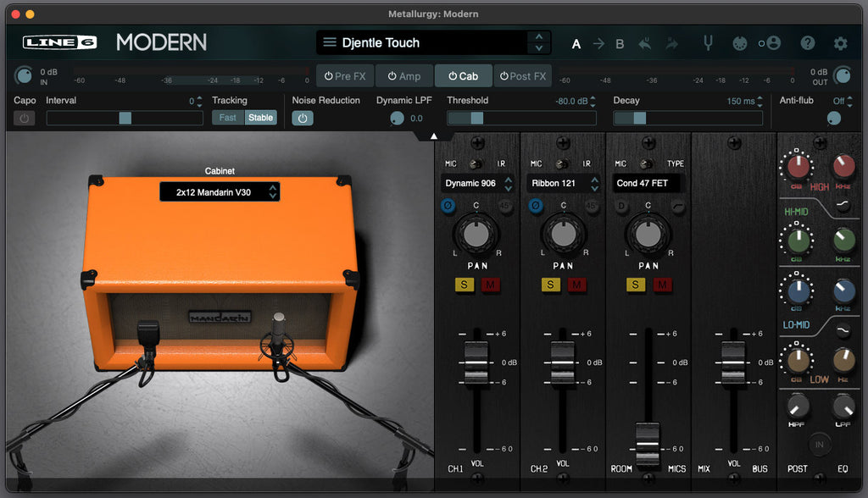Click the Decay slider
This screenshot has height=498, width=868.
687,118
